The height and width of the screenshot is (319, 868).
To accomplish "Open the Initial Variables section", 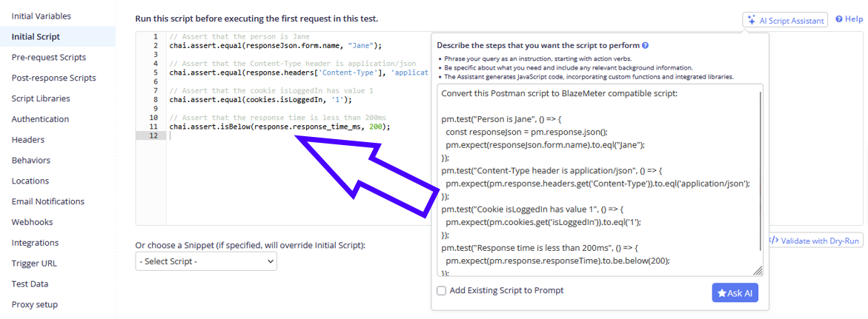I will 41,16.
